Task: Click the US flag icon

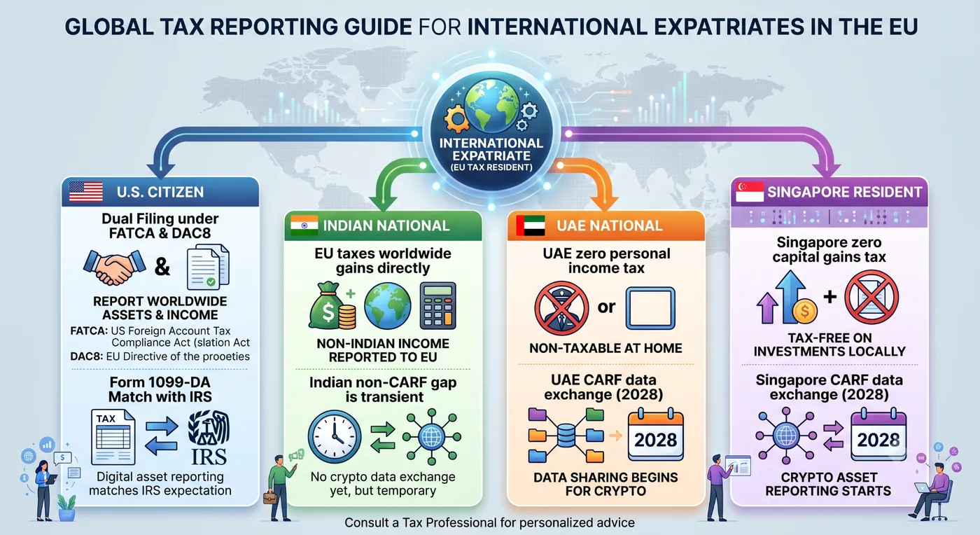Action: [86, 191]
